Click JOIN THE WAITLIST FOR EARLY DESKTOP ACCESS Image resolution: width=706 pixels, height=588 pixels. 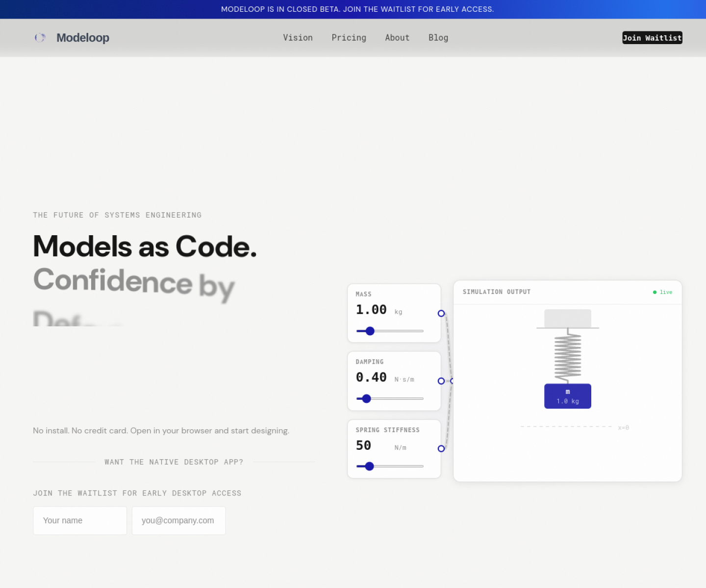(x=137, y=493)
